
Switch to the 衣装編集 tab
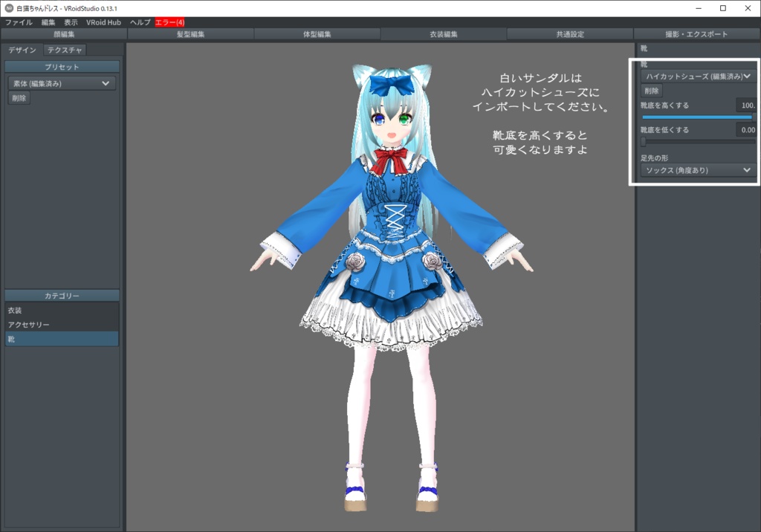point(443,34)
